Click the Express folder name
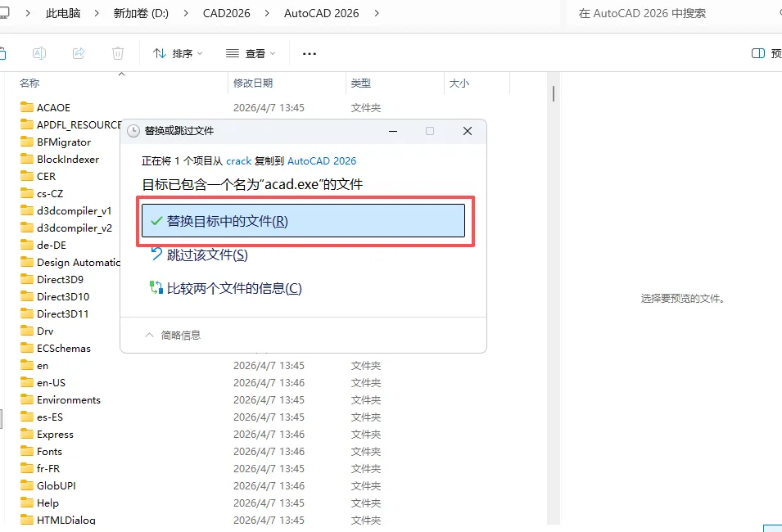This screenshot has width=782, height=532. [x=55, y=435]
